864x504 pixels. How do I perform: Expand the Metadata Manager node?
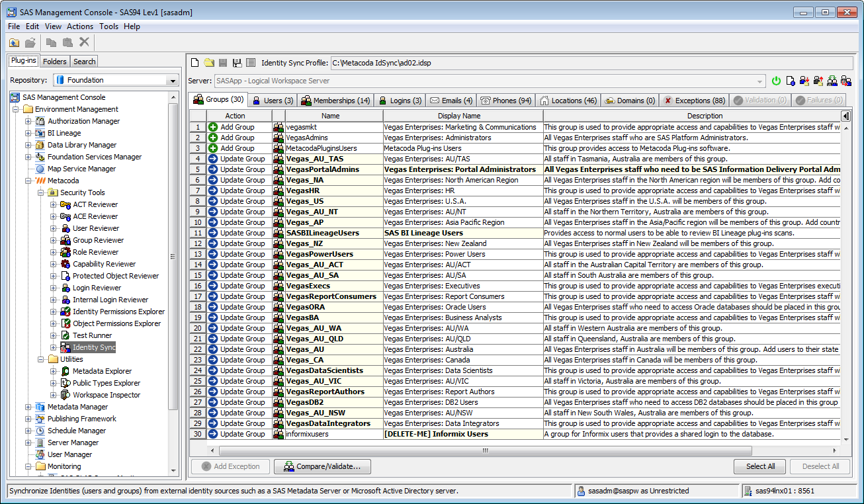pos(28,407)
